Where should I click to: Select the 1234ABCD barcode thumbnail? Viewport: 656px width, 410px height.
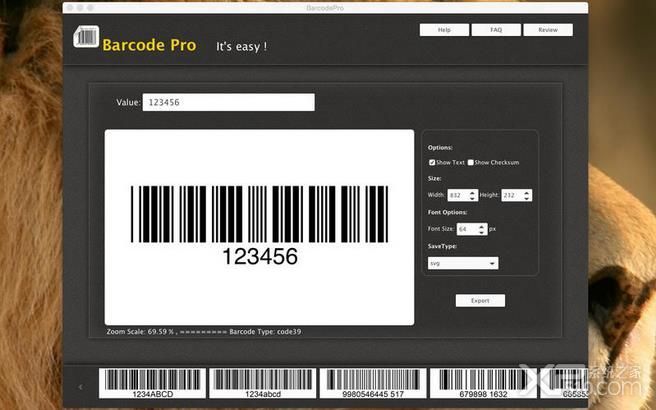[152, 383]
